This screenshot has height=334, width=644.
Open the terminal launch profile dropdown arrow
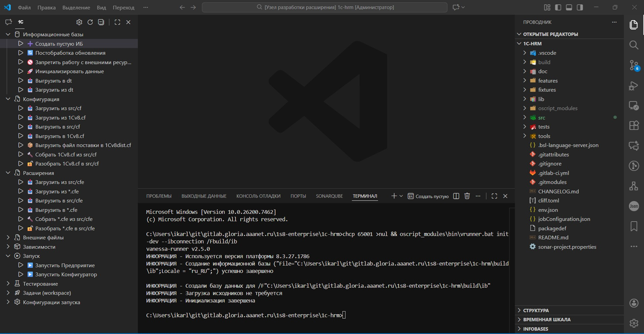(x=401, y=196)
